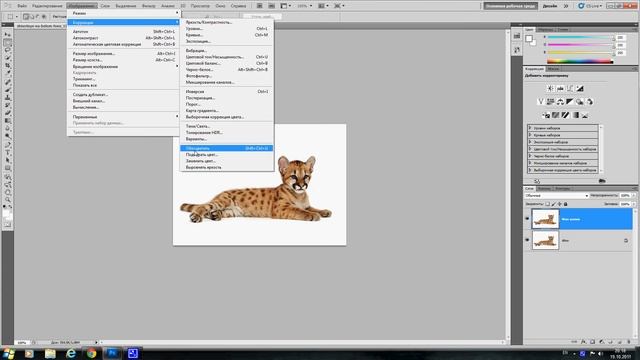Expand the 'Уровни наборов' presets
The image size is (640, 360).
coord(530,128)
